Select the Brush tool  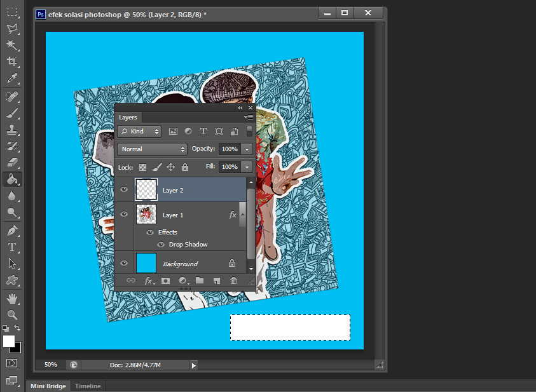coord(12,113)
